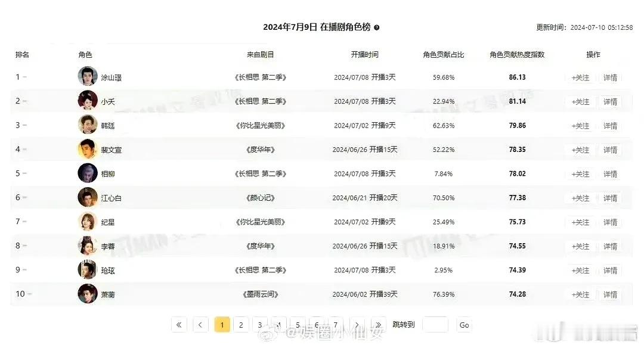
Task: Select page 7 in pagination
Action: tap(335, 325)
